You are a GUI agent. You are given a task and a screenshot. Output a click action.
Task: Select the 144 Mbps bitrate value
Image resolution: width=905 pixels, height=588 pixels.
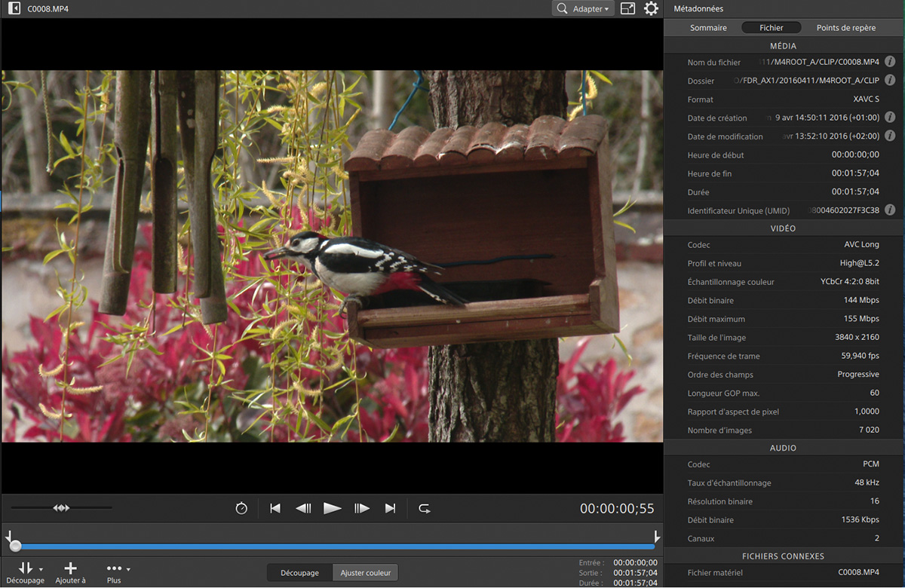pyautogui.click(x=861, y=300)
